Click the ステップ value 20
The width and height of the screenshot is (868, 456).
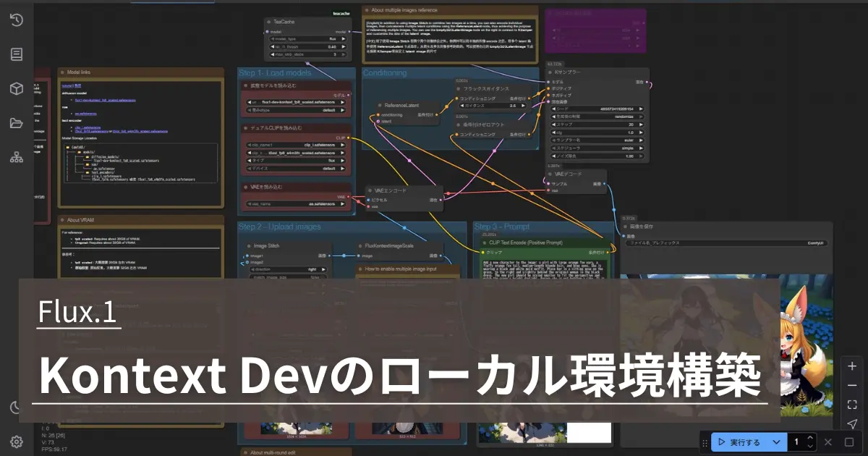[596, 124]
